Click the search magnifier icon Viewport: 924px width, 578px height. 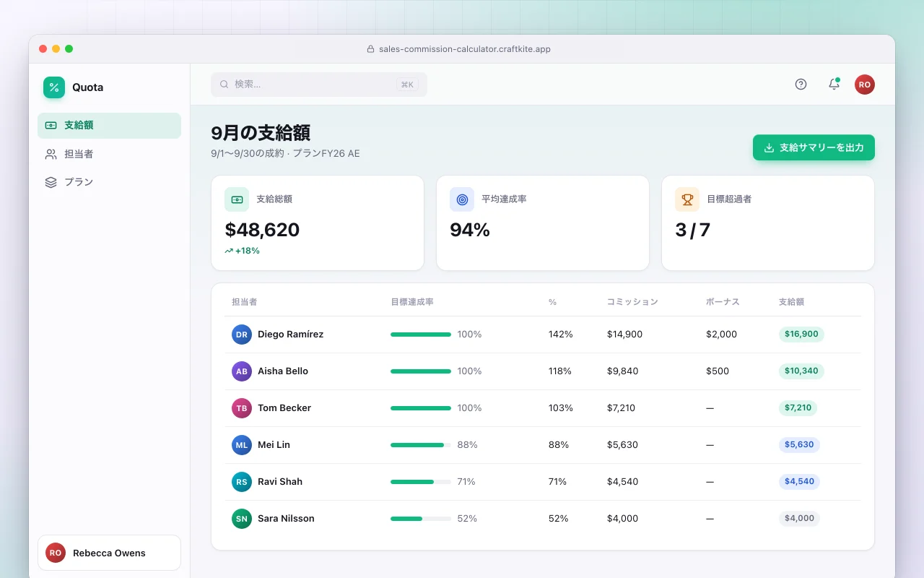(225, 85)
